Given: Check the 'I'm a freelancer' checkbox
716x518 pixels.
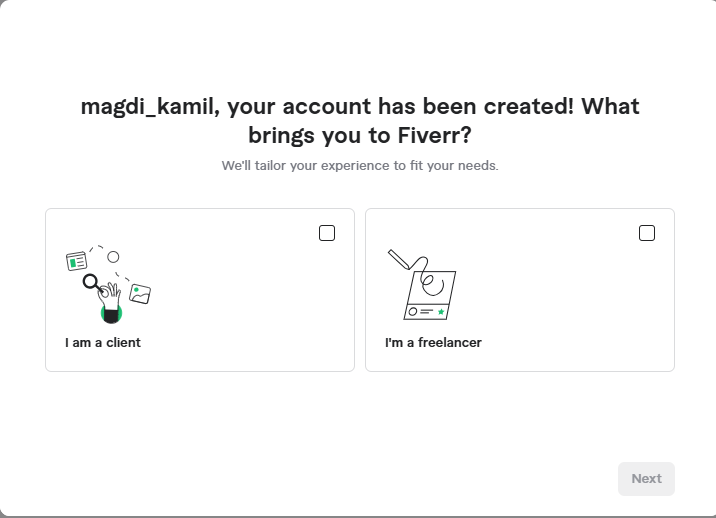Looking at the screenshot, I should click(647, 233).
